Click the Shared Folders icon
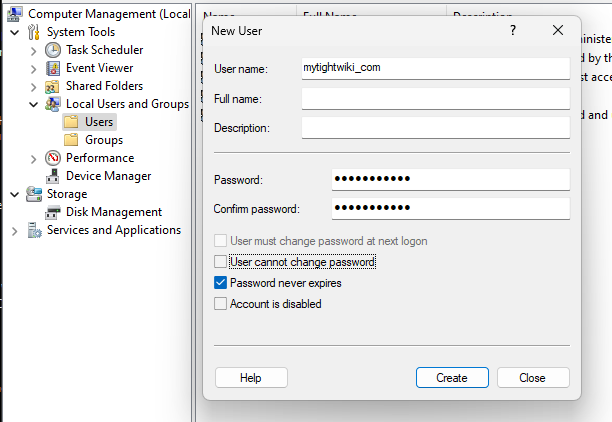Screen dimensions: 612x422 pyautogui.click(x=53, y=86)
